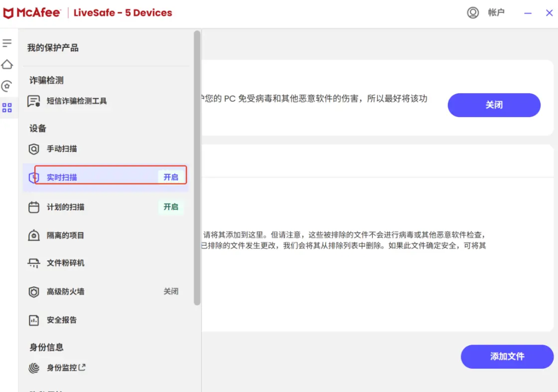Click the real-time scan shield icon

34,177
